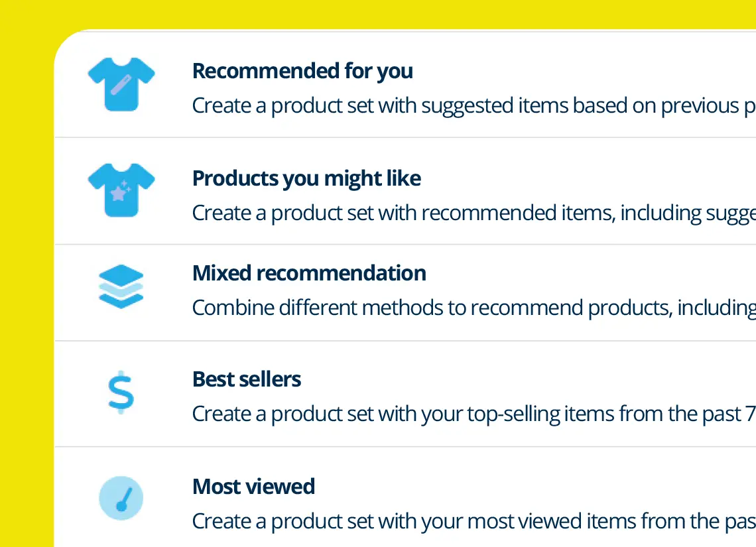The height and width of the screenshot is (547, 756).
Task: Choose the 'Recommended for you' title
Action: click(x=302, y=71)
